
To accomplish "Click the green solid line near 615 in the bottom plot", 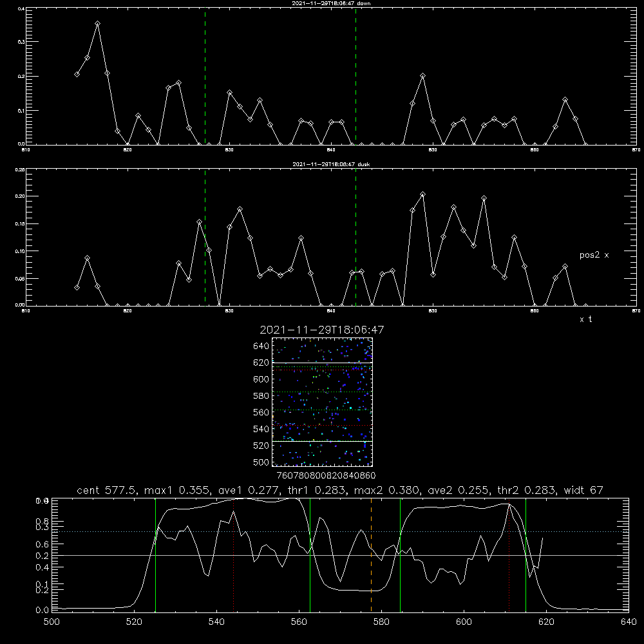I will [x=526, y=555].
